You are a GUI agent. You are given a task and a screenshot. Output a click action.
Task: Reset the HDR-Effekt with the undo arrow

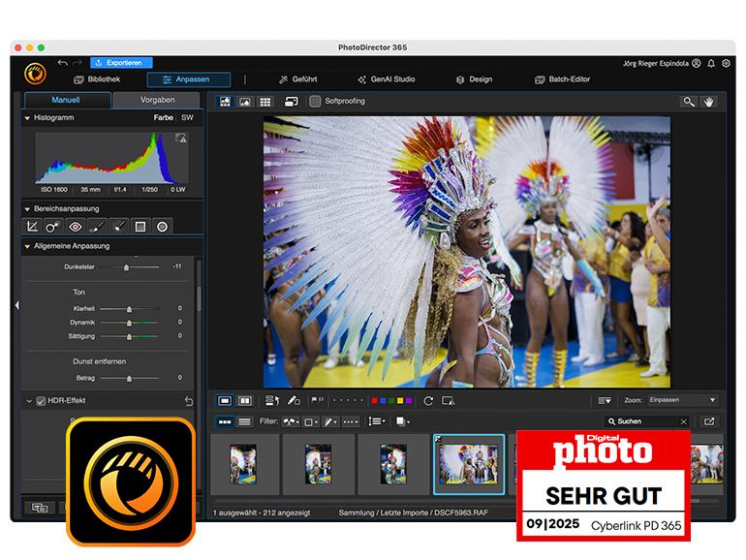pos(189,401)
